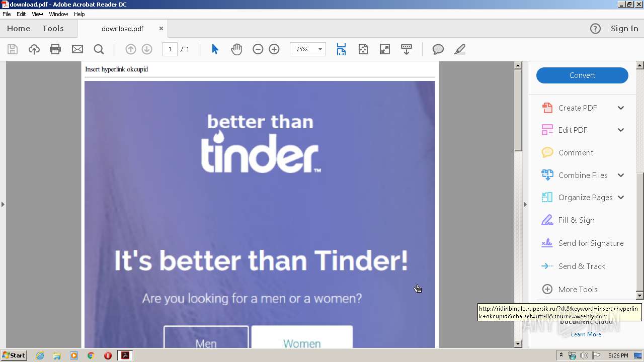Toggle read mode toolbar icon
644x362 pixels.
407,49
